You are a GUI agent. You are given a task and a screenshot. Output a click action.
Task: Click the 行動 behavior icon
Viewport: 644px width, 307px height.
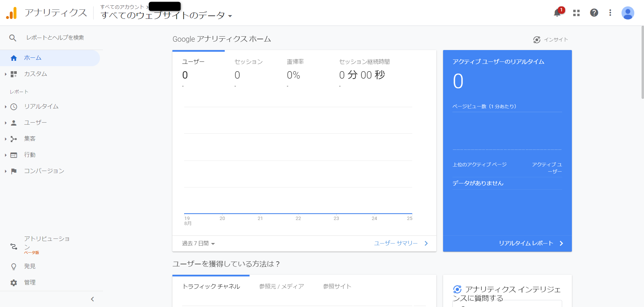tap(14, 155)
